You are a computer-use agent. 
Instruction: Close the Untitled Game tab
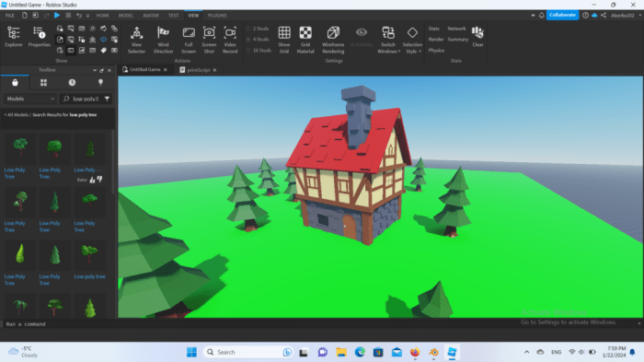pos(165,70)
